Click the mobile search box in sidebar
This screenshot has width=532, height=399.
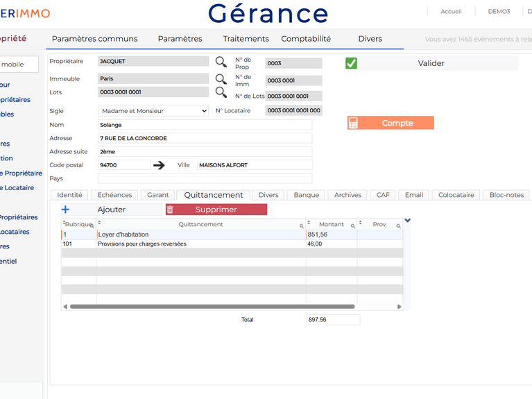pyautogui.click(x=19, y=64)
